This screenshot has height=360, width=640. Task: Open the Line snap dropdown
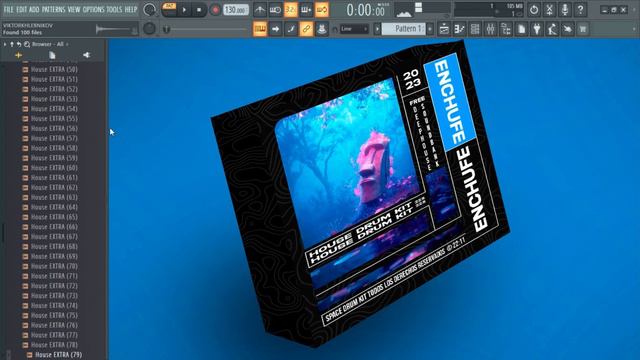(354, 29)
